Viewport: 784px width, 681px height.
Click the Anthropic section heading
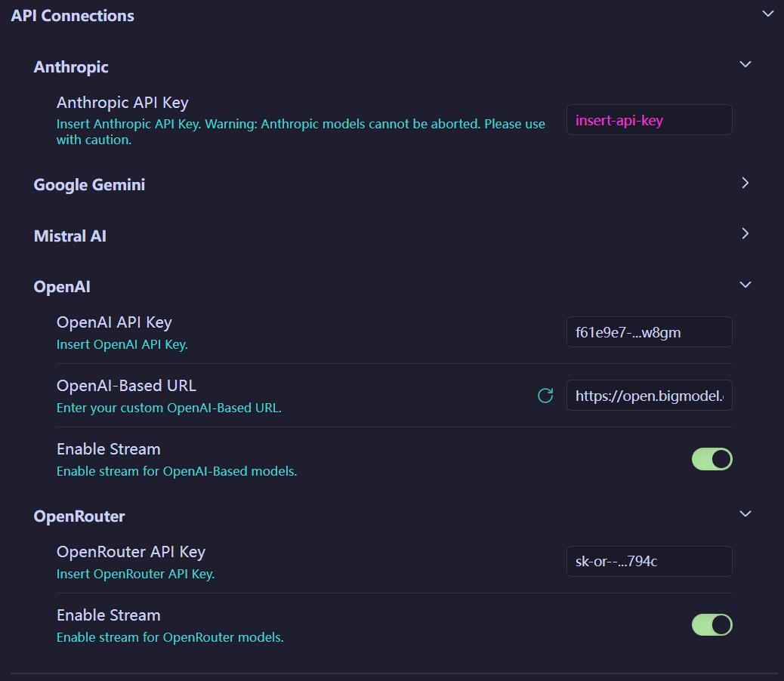[71, 67]
